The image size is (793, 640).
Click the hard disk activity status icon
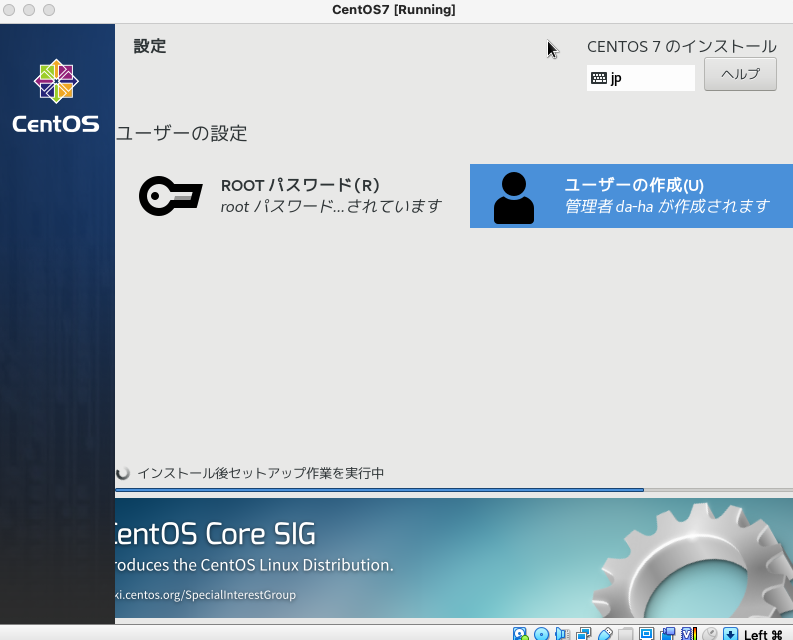pos(520,633)
